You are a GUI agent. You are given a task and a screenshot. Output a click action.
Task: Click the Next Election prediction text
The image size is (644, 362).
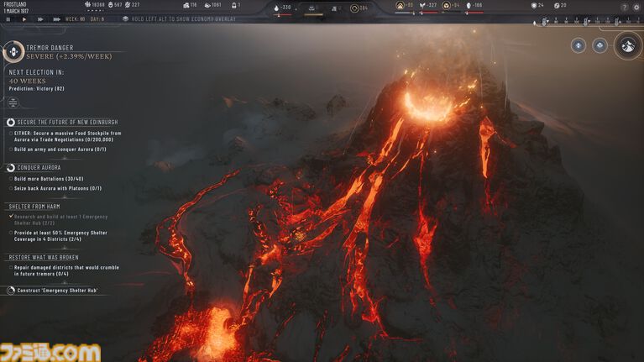[36, 87]
